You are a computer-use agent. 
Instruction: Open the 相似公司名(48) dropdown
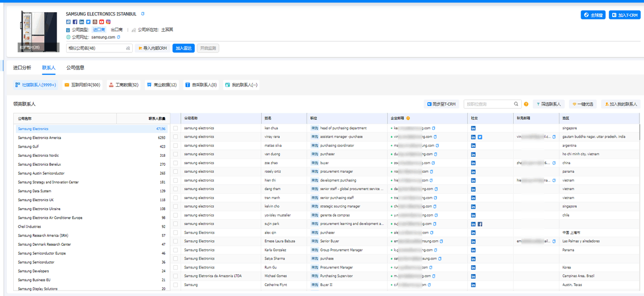[99, 48]
